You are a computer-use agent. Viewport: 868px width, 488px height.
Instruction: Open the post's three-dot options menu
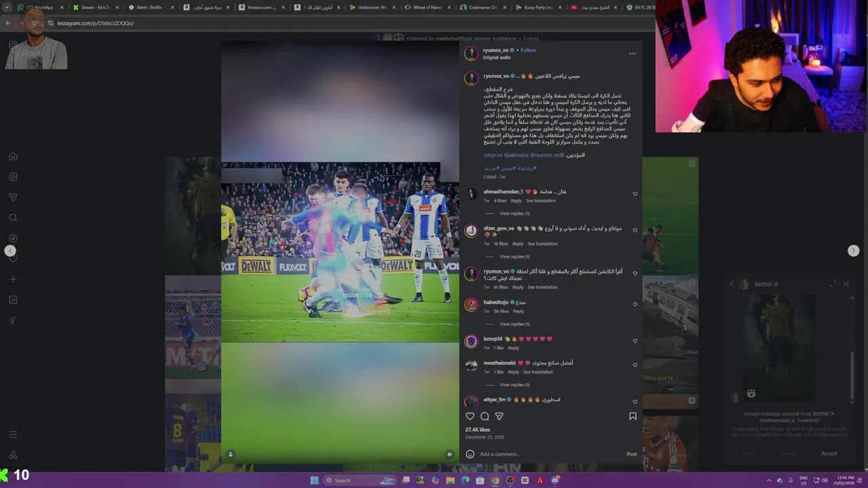pos(632,54)
